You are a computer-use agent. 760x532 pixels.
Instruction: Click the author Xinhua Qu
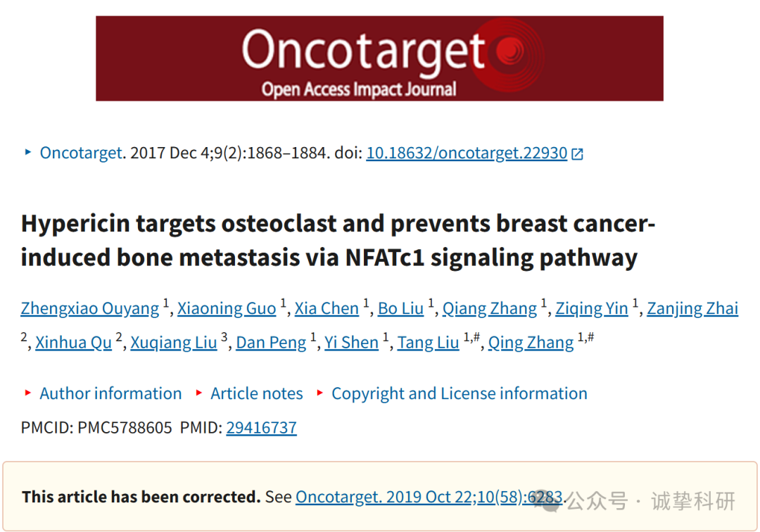coord(73,342)
